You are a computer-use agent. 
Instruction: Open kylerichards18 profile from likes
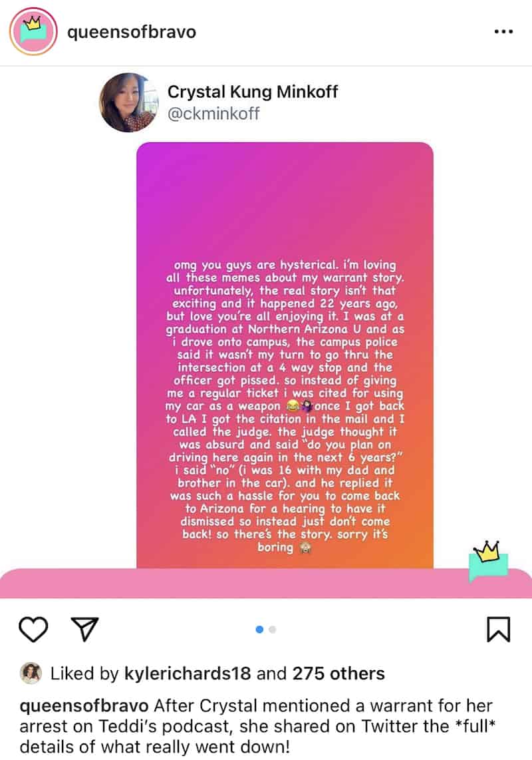[188, 673]
